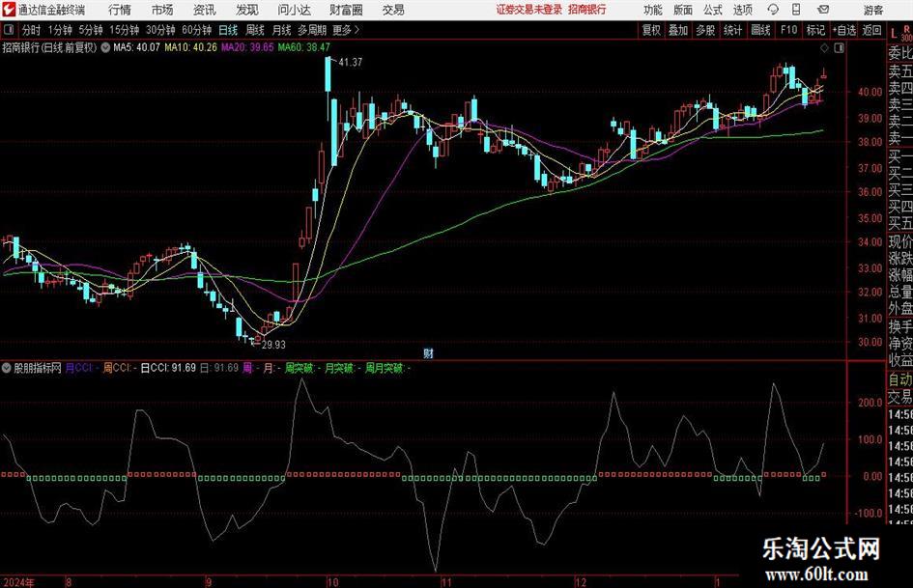Viewport: 913px width, 588px height.
Task: Click the 日CCI: 91.69 indicator value
Action: [168, 368]
